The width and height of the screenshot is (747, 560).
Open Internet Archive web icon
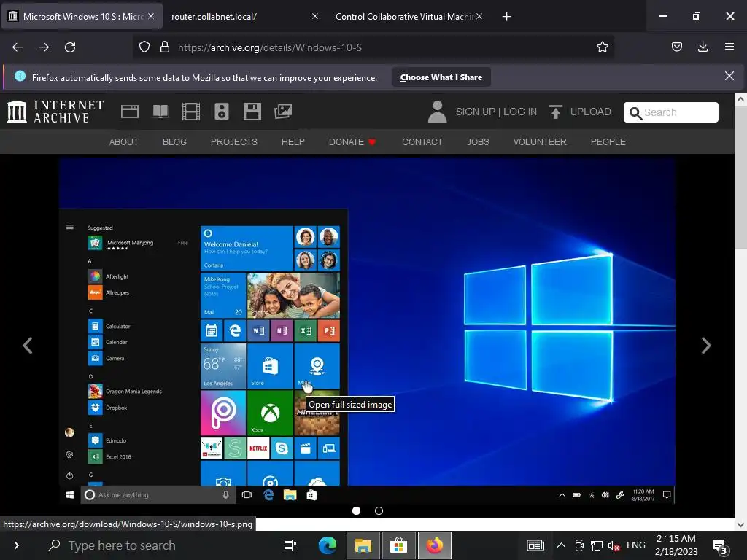pos(130,112)
